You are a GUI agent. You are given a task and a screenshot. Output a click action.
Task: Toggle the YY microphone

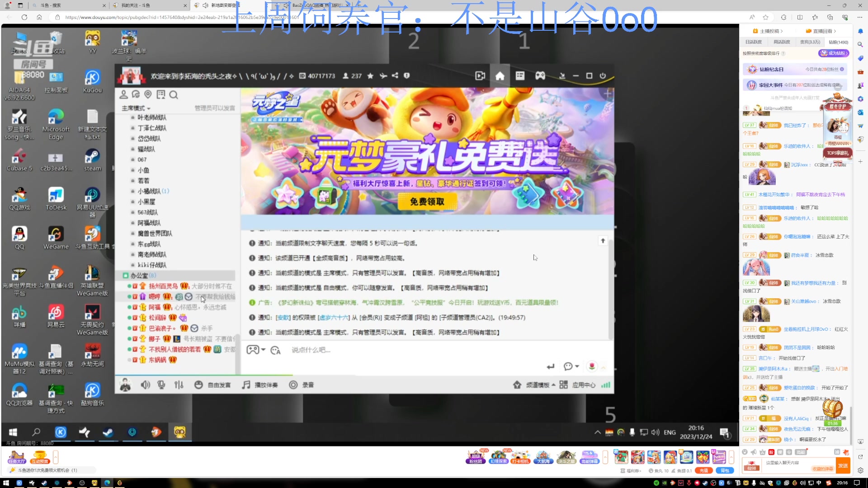(161, 385)
